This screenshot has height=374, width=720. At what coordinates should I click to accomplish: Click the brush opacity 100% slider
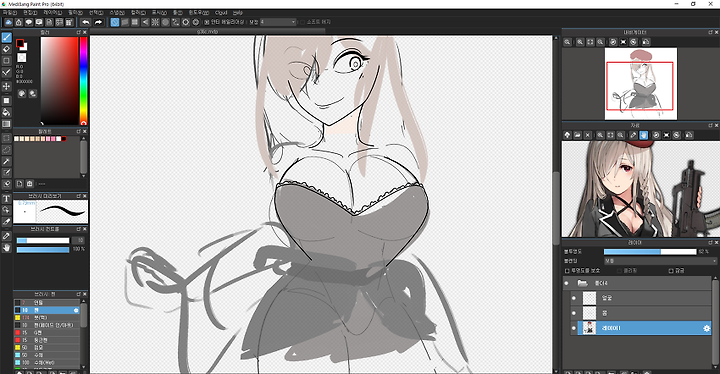tap(43, 249)
